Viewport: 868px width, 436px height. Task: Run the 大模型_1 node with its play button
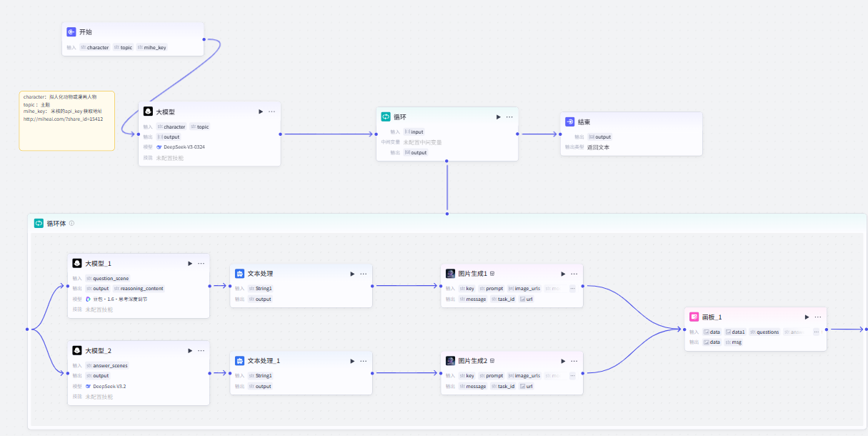pyautogui.click(x=189, y=263)
